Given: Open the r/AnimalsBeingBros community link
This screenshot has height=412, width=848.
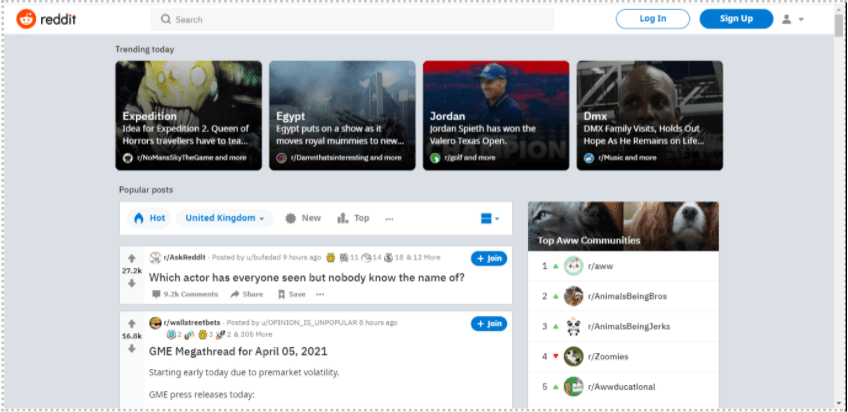Looking at the screenshot, I should pyautogui.click(x=627, y=296).
